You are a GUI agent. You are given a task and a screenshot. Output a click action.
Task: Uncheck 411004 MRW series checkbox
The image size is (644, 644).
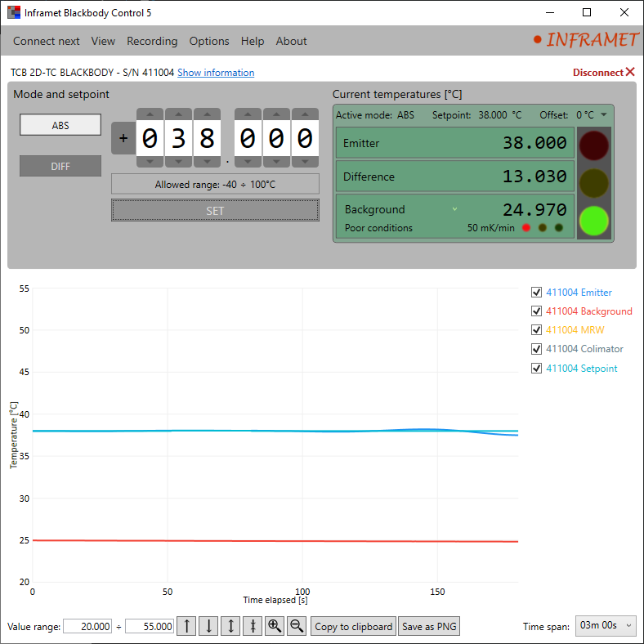(x=536, y=330)
